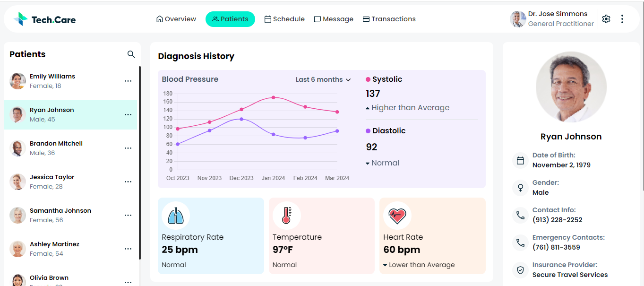Open more options for Emily Williams
644x286 pixels.
[128, 81]
